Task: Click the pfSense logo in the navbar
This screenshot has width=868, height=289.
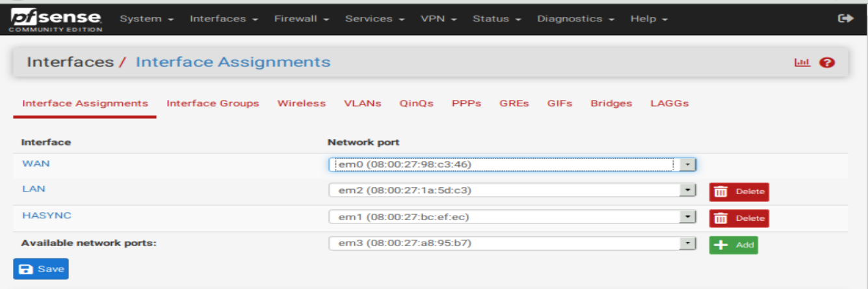Action: pyautogui.click(x=56, y=19)
